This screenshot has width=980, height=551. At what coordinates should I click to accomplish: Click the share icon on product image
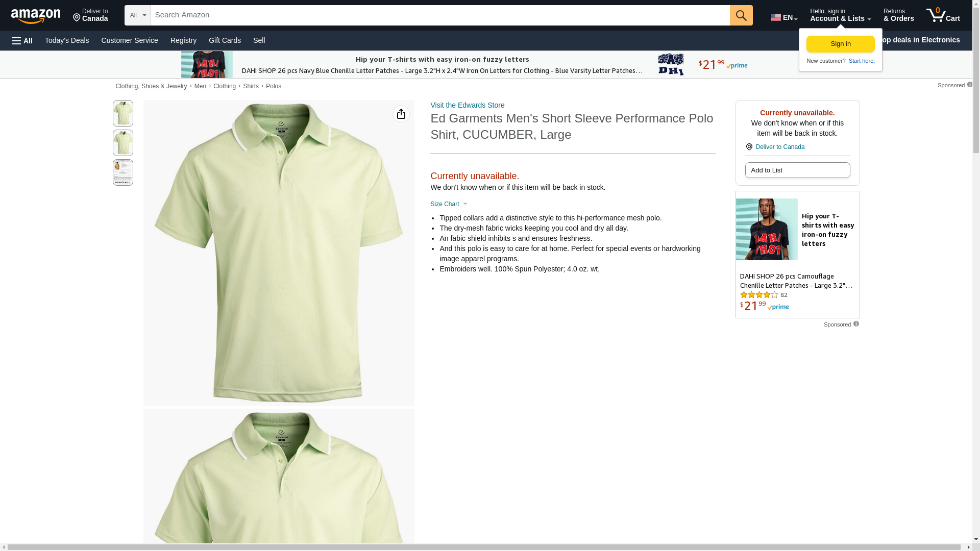(401, 114)
